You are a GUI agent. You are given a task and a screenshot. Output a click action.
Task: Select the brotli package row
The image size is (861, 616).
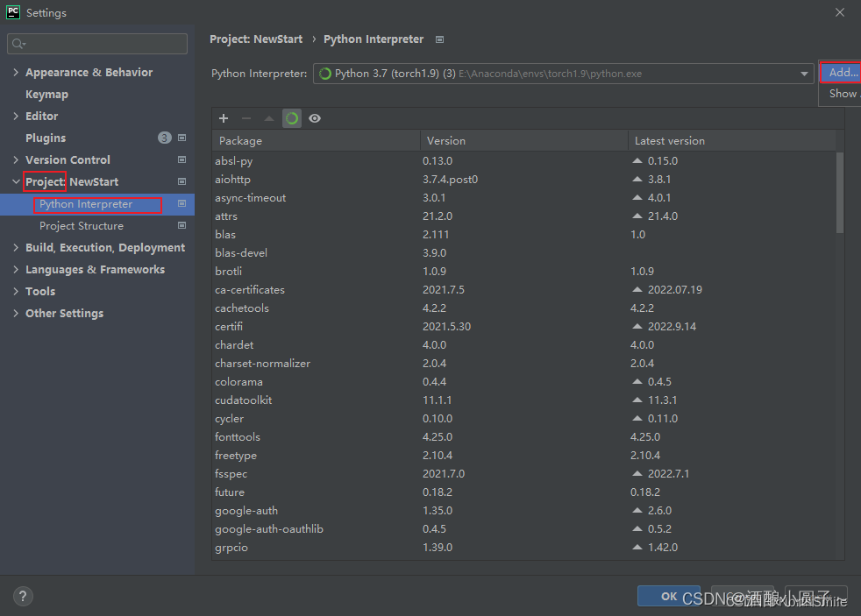(x=523, y=272)
